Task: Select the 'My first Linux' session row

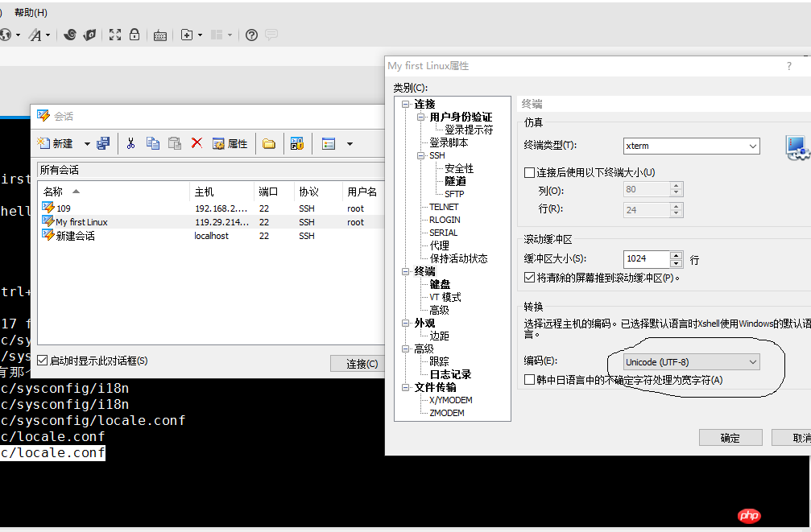Action: tap(81, 222)
